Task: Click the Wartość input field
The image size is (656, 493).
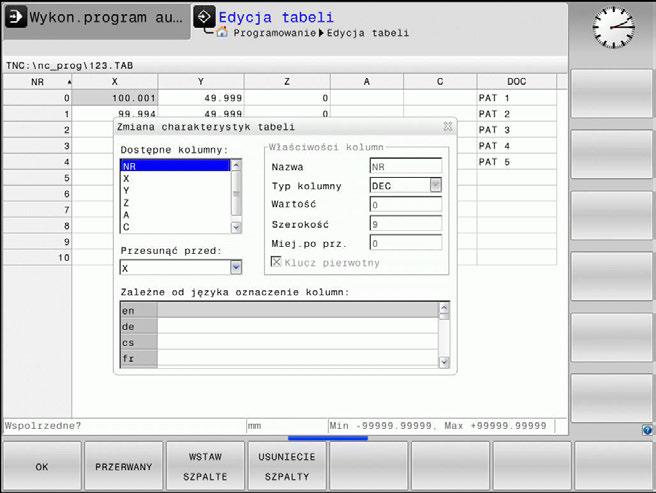Action: [x=405, y=205]
